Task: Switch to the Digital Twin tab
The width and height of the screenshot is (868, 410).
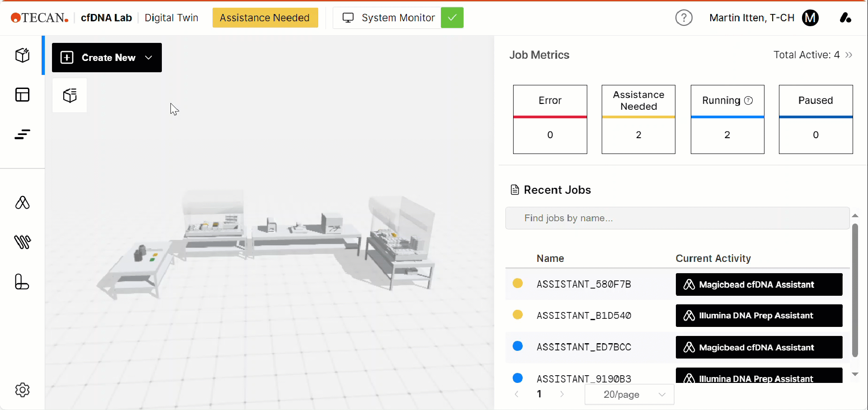Action: point(171,18)
